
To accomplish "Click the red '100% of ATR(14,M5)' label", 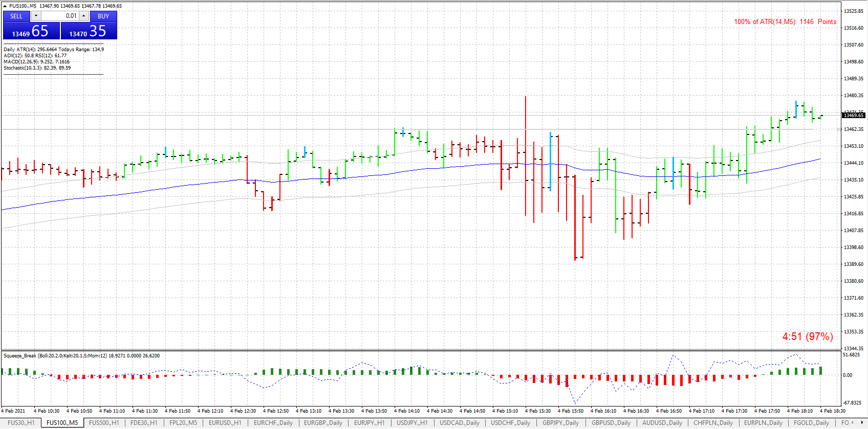I will click(x=785, y=21).
